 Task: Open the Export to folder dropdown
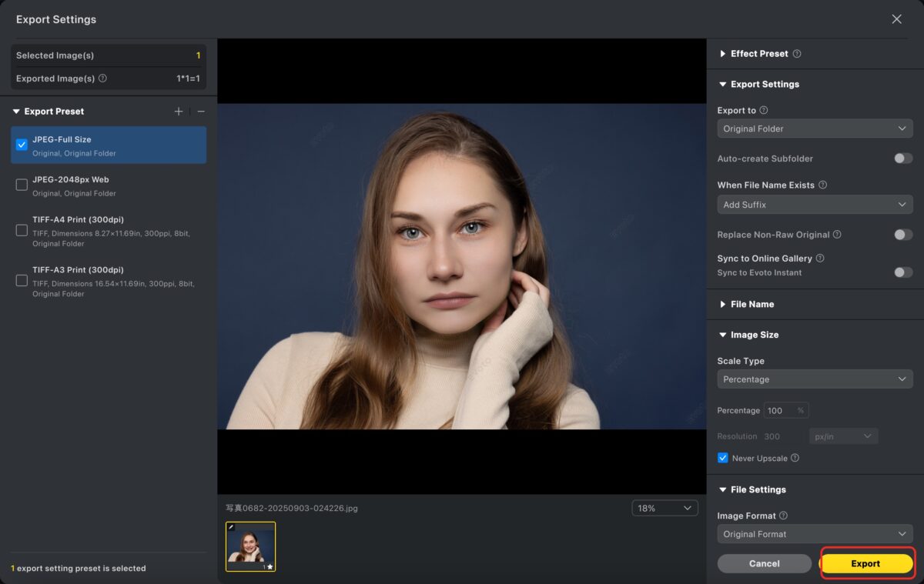tap(815, 128)
